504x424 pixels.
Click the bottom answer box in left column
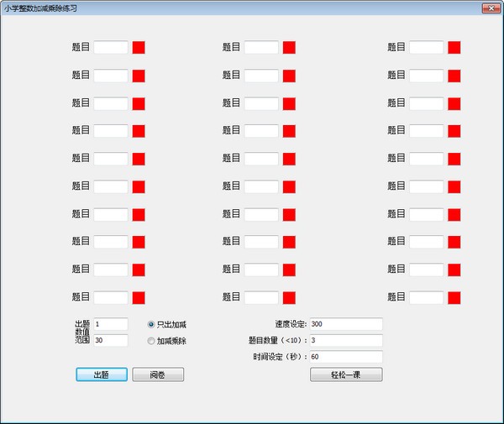[x=111, y=297]
